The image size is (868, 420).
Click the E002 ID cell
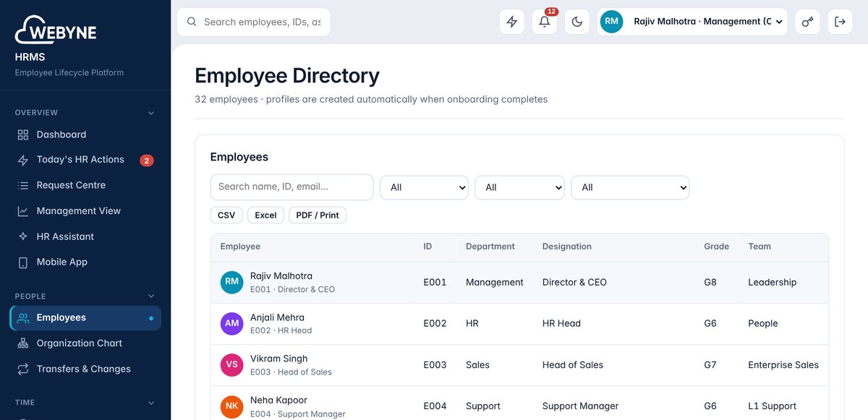[435, 324]
